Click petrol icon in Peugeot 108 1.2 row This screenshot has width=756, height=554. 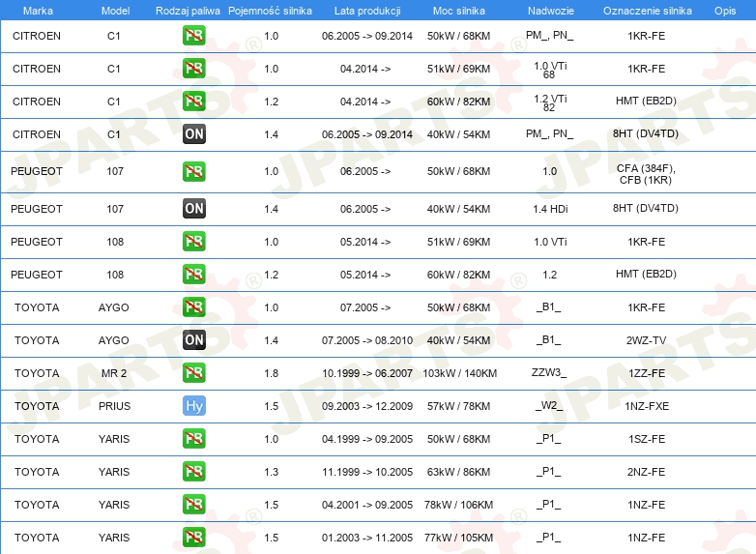193,275
